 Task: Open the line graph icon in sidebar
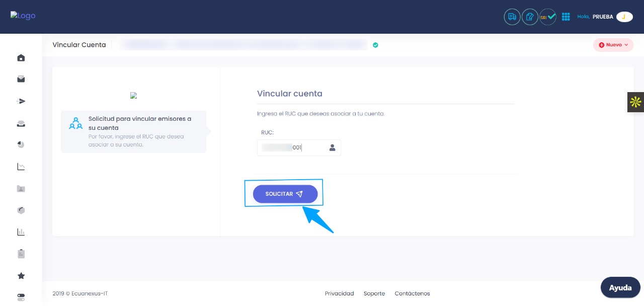click(x=21, y=167)
